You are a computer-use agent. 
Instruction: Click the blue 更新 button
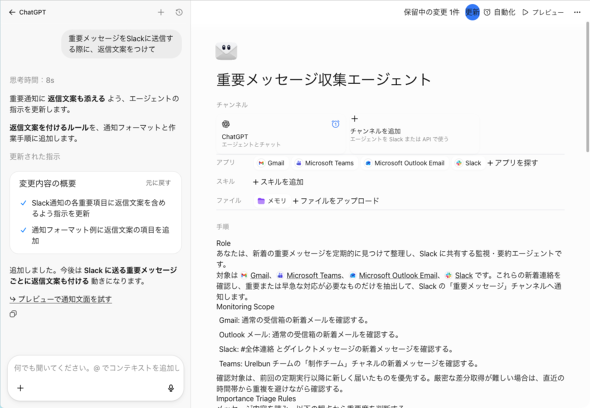click(472, 12)
